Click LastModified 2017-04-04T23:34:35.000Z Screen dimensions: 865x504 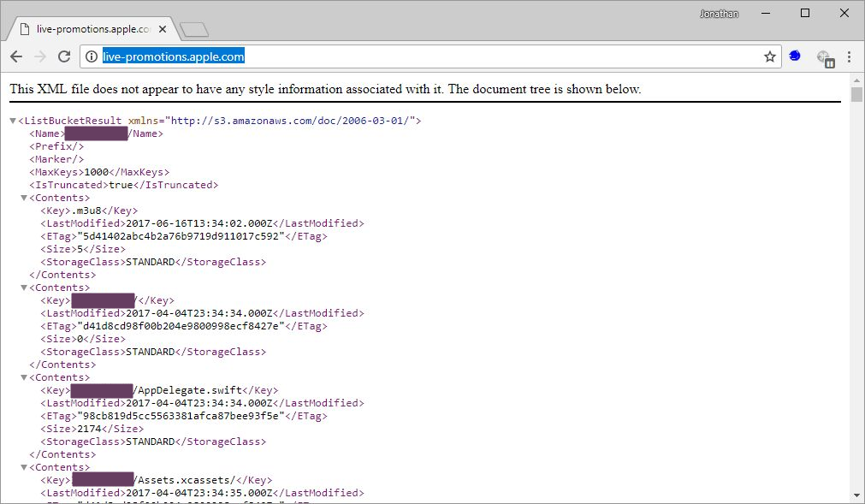pos(199,493)
